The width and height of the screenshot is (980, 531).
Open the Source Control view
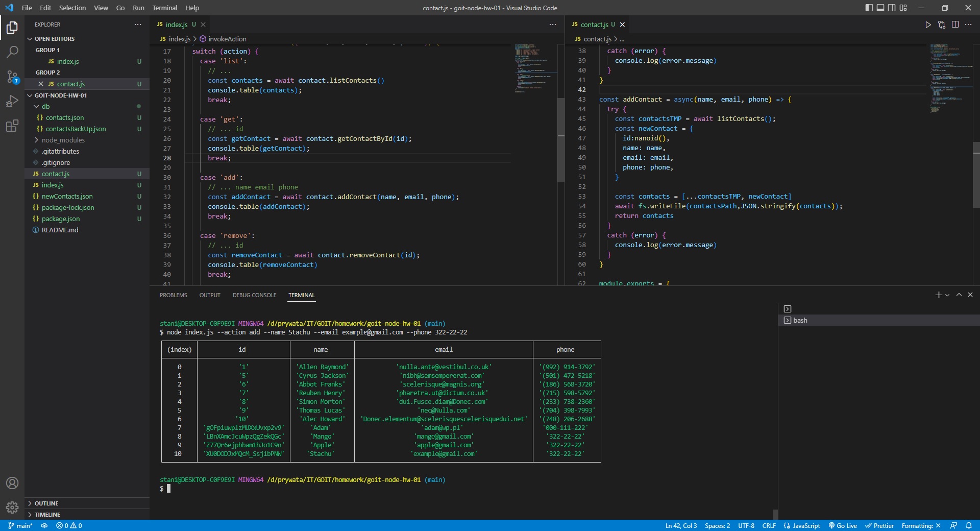click(12, 77)
